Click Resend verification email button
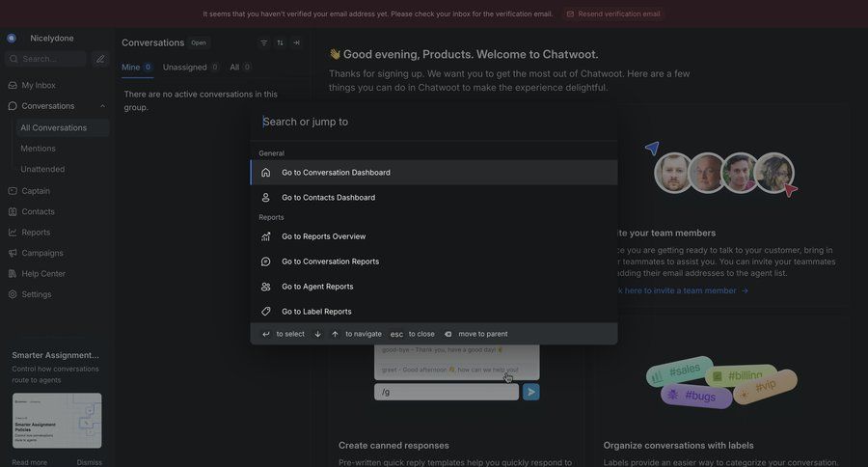 (613, 14)
